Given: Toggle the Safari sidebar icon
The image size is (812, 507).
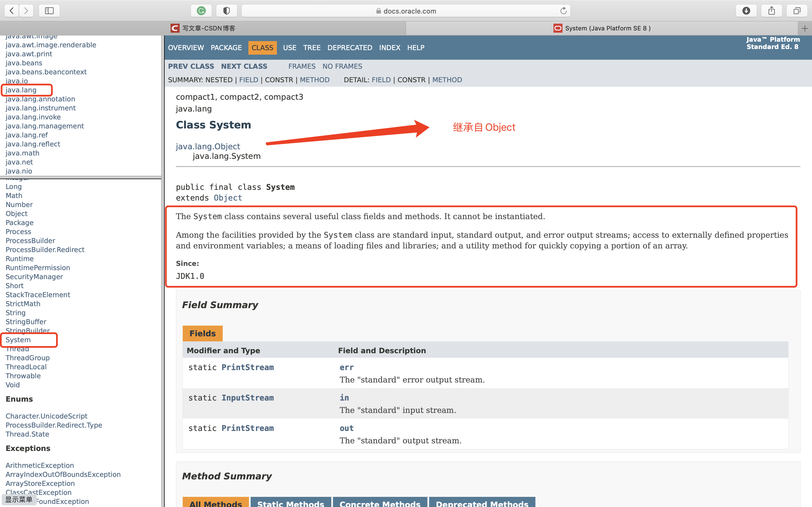Looking at the screenshot, I should (x=49, y=11).
